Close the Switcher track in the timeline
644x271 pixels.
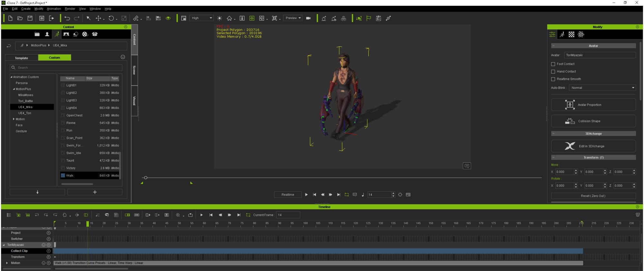(x=49, y=239)
